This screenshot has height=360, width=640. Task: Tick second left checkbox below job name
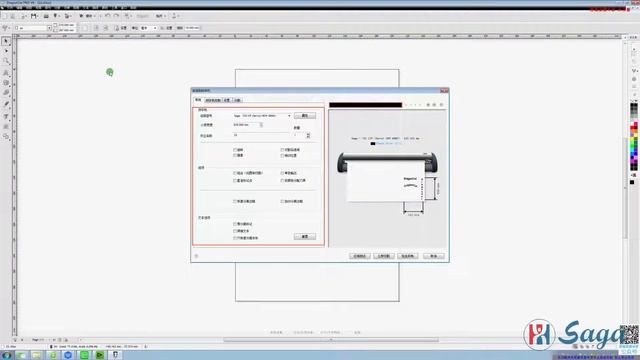(x=235, y=156)
